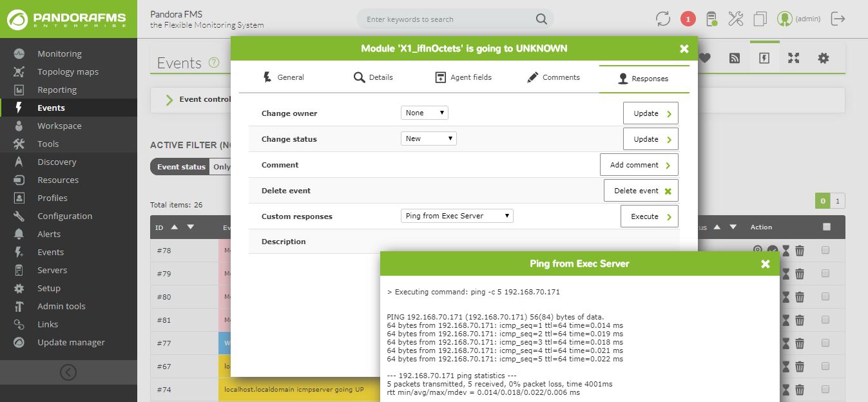Click the heart icon in Events toolbar
This screenshot has width=868, height=402.
click(x=704, y=58)
